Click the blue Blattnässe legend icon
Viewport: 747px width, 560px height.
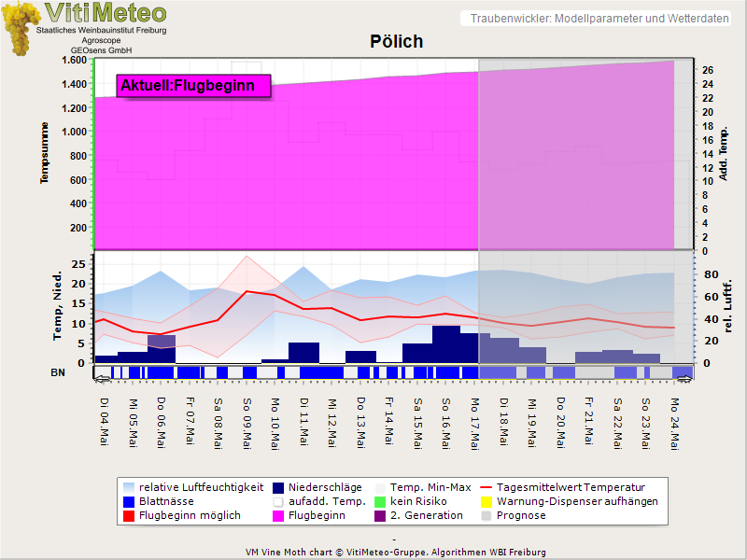(x=128, y=501)
